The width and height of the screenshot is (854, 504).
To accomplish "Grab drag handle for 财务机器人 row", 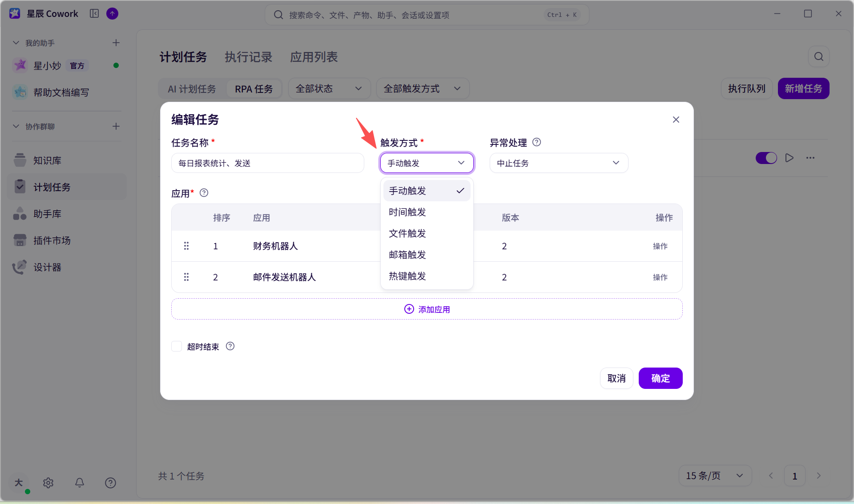I will (x=186, y=246).
